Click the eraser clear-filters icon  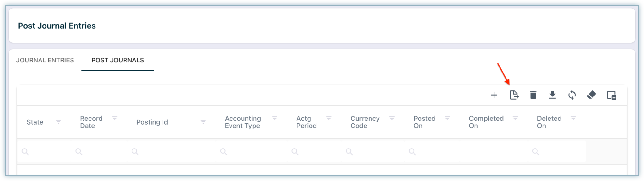[x=591, y=95]
